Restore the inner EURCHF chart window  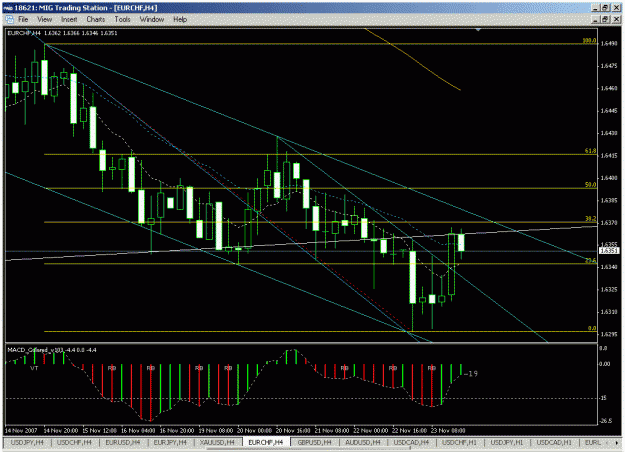(605, 19)
